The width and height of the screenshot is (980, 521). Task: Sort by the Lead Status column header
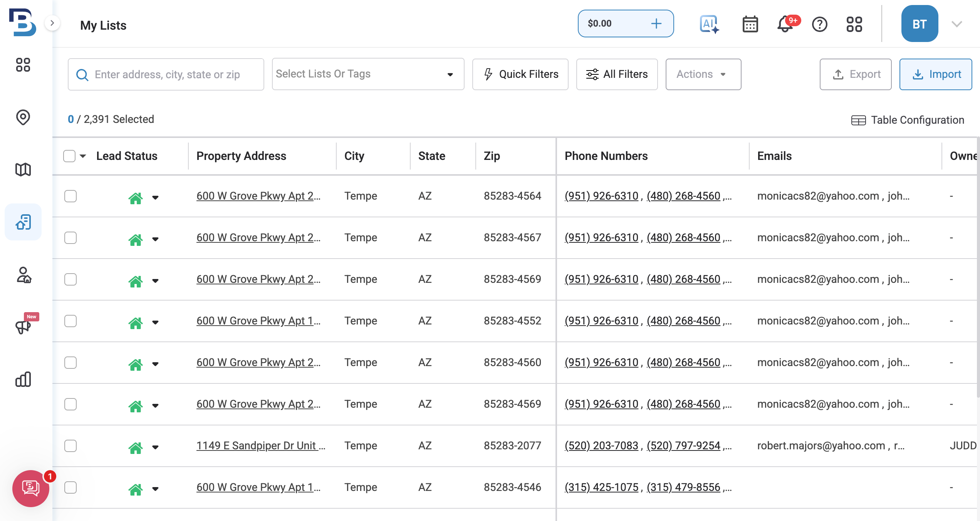click(x=127, y=156)
